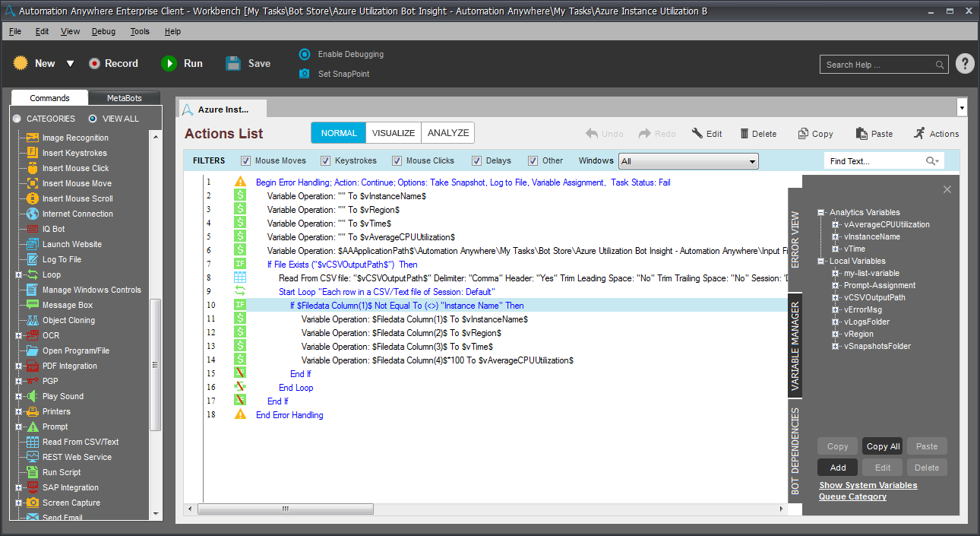Select the CATEGORIES radio button
Viewport: 980px width, 536px height.
[x=17, y=119]
